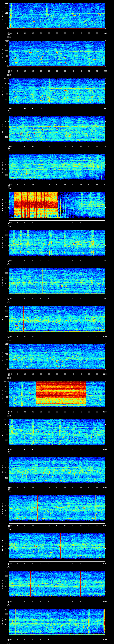The image size is (114, 644).
Task: Click the spectrogram panel starting at 18:04:00
Action: coord(57,129)
